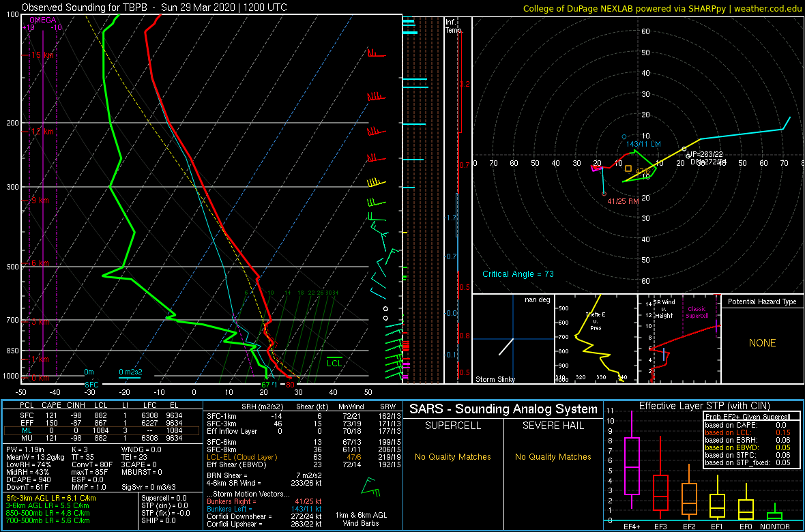This screenshot has height=532, width=805.
Task: Click the 9 km height label
Action: 40,201
